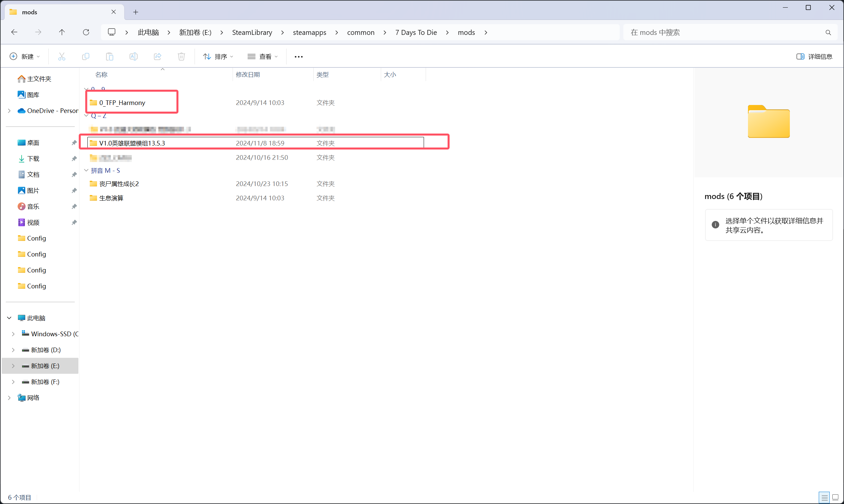Sort by the 类型 column header

click(x=322, y=74)
